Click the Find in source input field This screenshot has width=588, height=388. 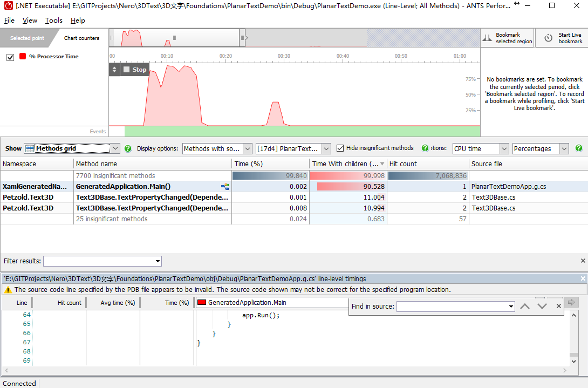pyautogui.click(x=452, y=307)
